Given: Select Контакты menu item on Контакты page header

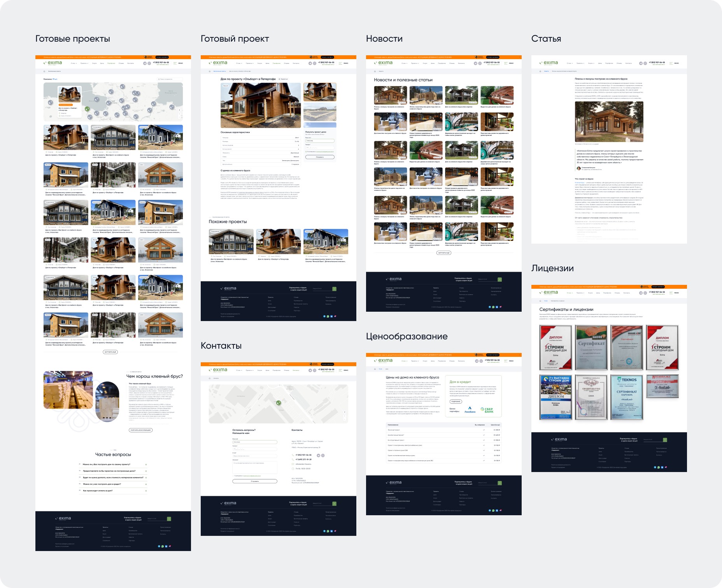Looking at the screenshot, I should tap(296, 370).
